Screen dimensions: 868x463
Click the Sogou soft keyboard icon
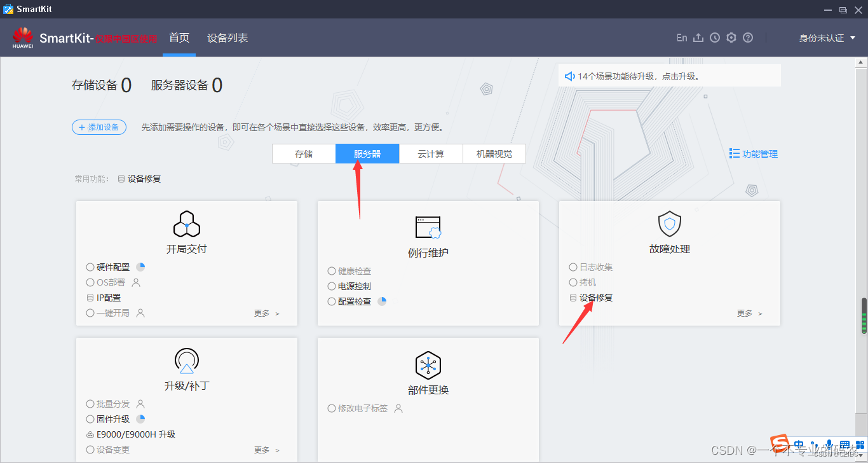pyautogui.click(x=844, y=445)
